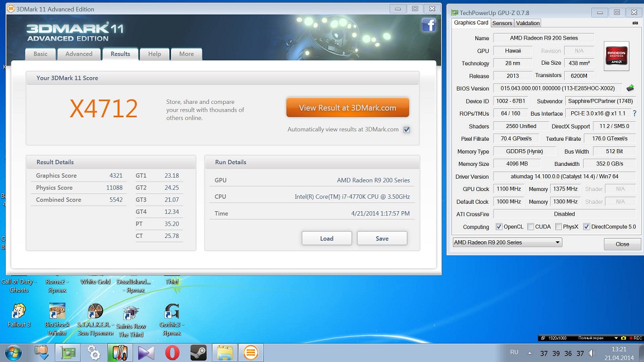
Task: Open the Facebook icon in 3DMark 11
Action: coord(429,25)
